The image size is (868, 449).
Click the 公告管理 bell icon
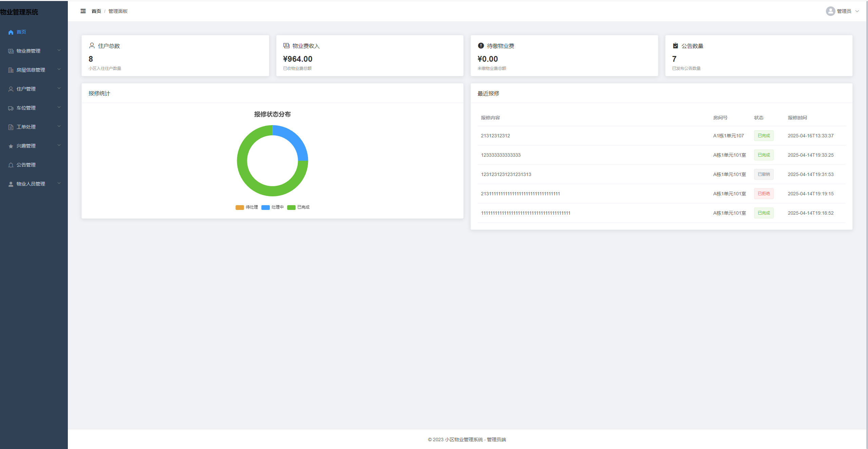pos(11,165)
